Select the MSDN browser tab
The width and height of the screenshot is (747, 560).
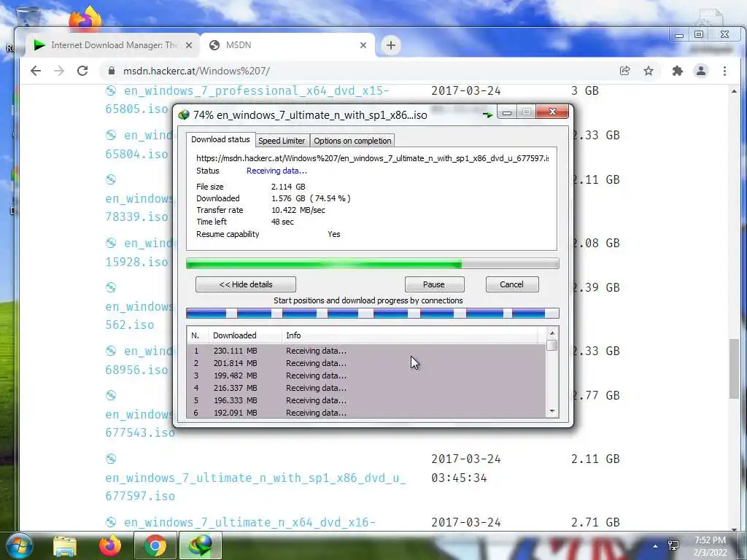pos(287,45)
